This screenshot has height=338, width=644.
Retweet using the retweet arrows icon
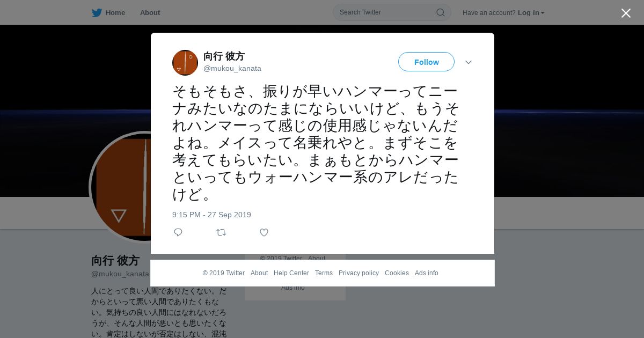click(221, 232)
